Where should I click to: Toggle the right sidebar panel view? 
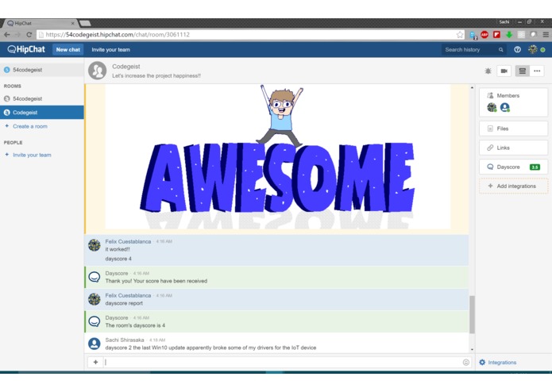(x=522, y=71)
